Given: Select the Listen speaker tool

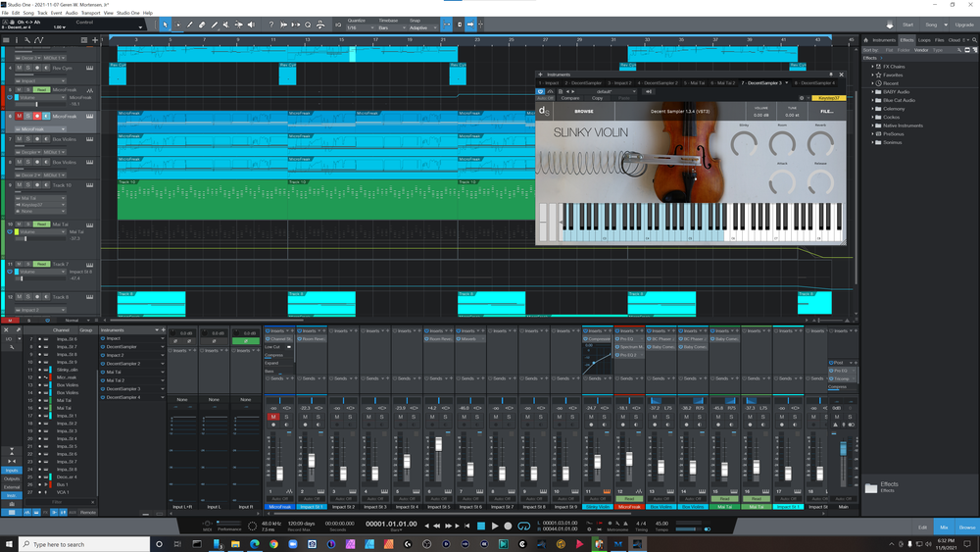Looking at the screenshot, I should click(x=251, y=25).
